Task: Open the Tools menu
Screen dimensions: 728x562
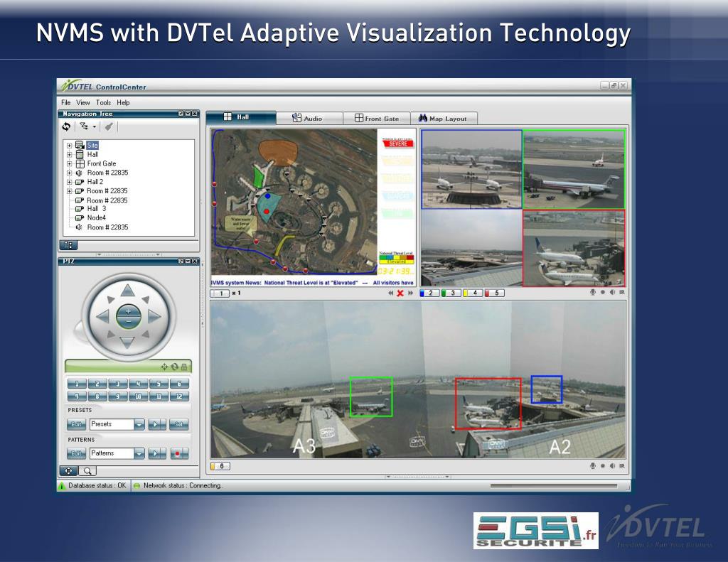Action: tap(104, 102)
